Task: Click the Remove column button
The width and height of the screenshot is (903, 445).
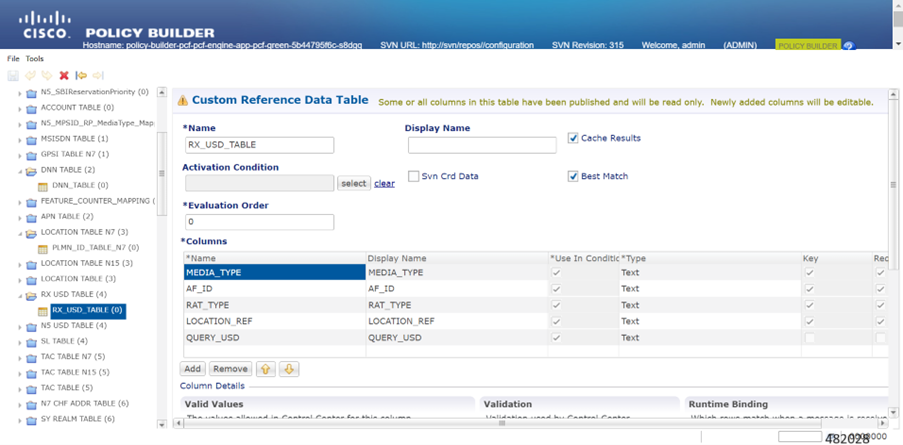Action: pos(230,369)
